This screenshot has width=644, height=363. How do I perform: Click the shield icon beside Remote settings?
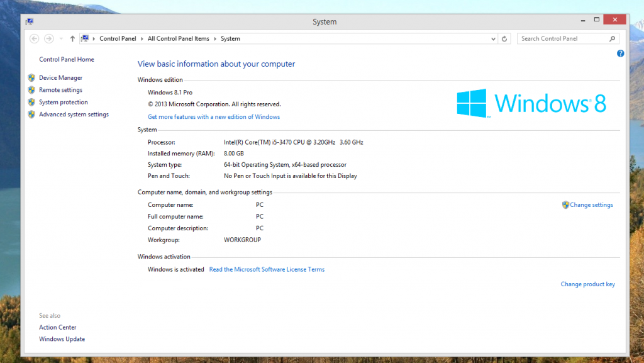coord(31,90)
